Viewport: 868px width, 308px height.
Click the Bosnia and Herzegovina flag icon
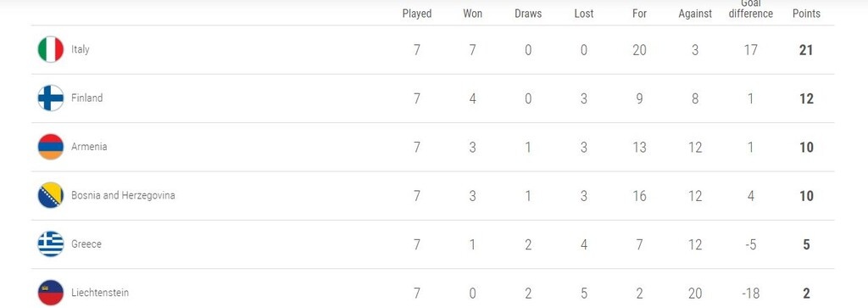[x=50, y=195]
